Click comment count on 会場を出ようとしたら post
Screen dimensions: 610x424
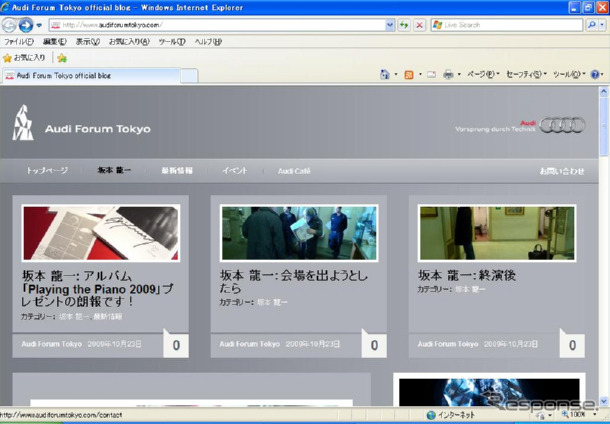(x=374, y=345)
